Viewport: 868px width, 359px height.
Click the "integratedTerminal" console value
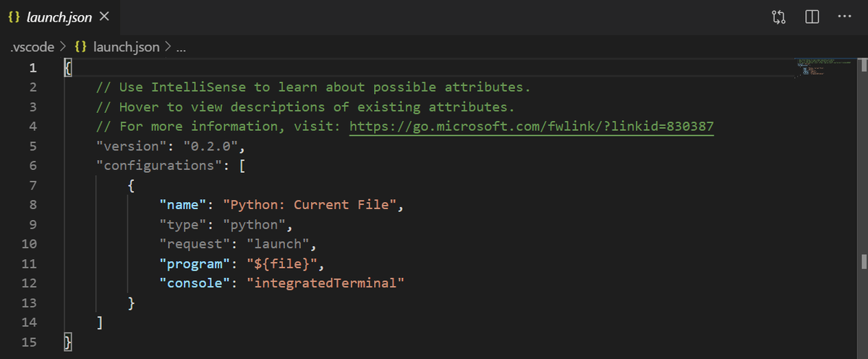point(325,283)
